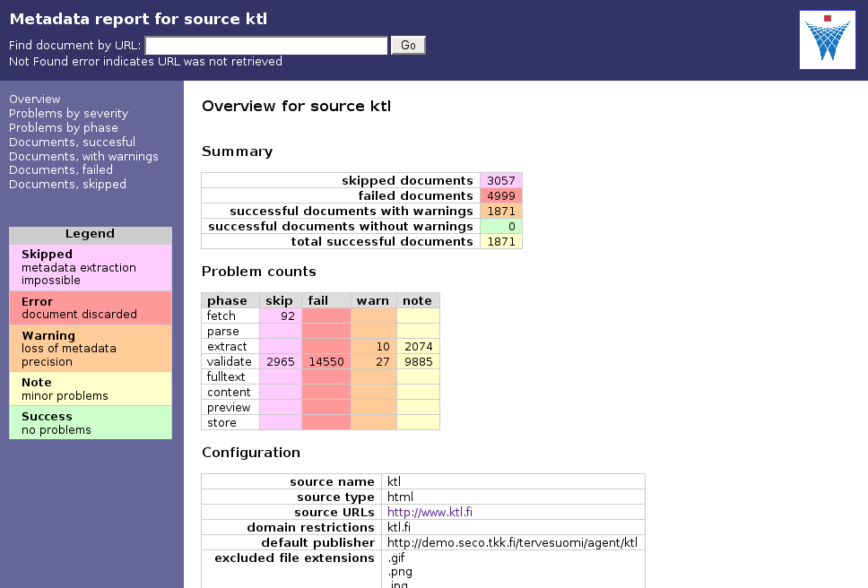868x588 pixels.
Task: Click the .png excluded extension entry
Action: click(400, 571)
